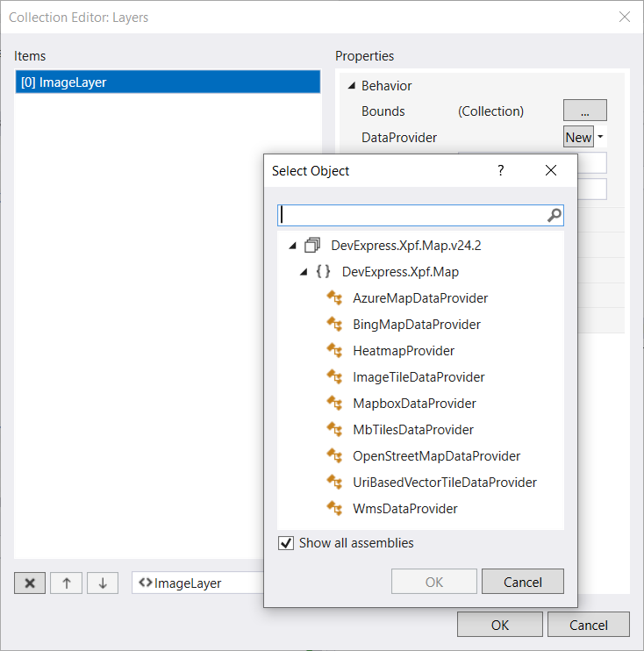Click the disabled OK in Select Object

[x=434, y=582]
